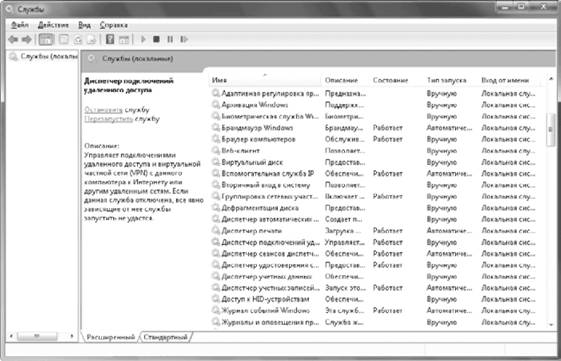
Task: Click the gear icon beside Браузер компьютеров
Action: 215,139
